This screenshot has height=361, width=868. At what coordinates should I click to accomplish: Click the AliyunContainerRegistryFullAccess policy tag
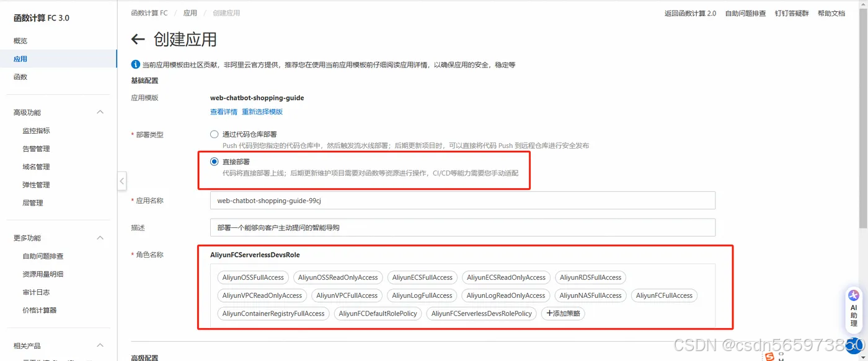pos(273,313)
